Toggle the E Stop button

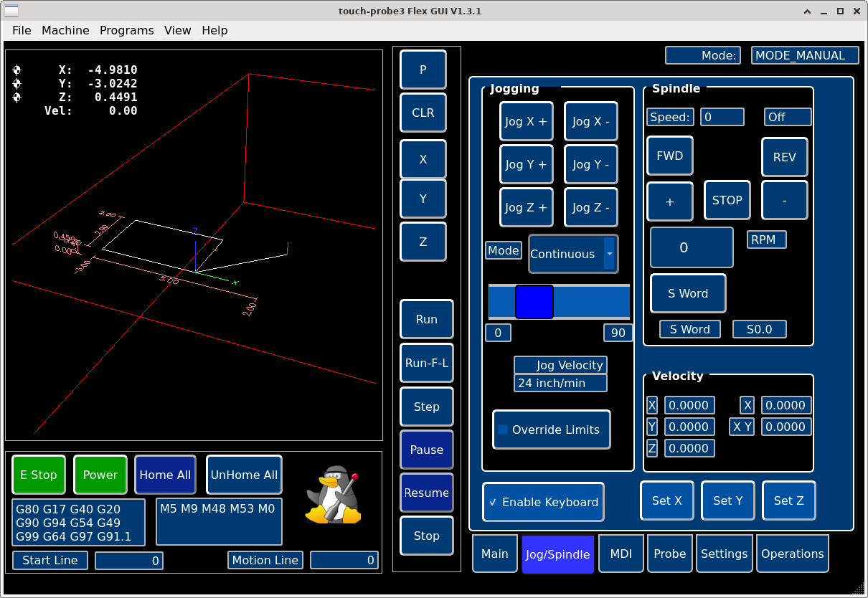pyautogui.click(x=39, y=475)
